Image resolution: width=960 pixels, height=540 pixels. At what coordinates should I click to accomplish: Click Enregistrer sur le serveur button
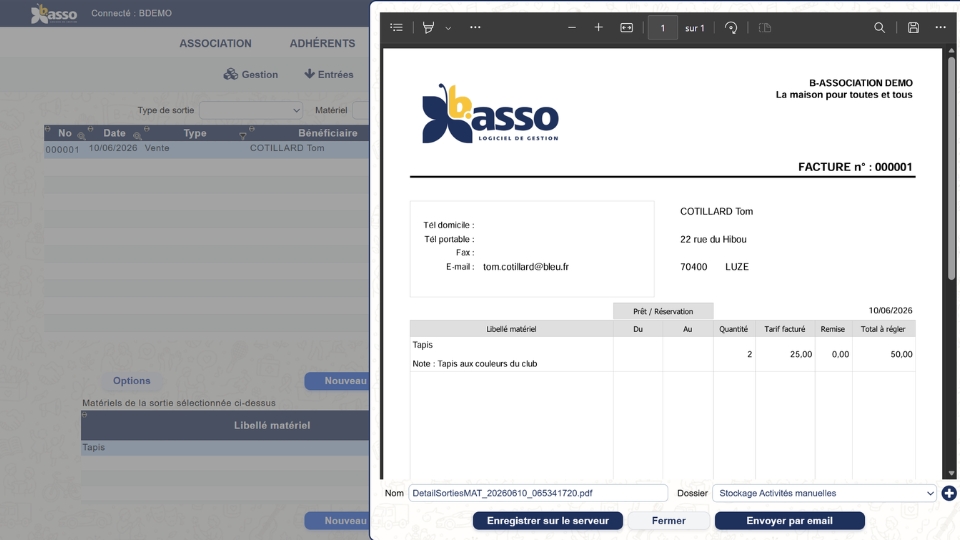[x=548, y=520]
